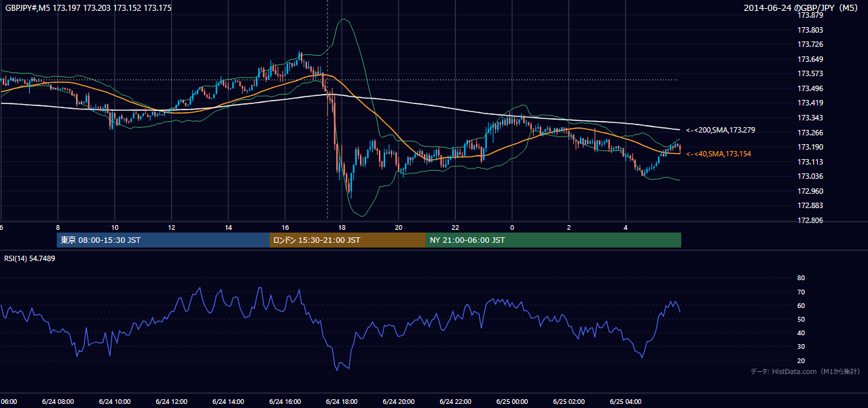Click hour tick label 8 under price chart

click(58, 228)
